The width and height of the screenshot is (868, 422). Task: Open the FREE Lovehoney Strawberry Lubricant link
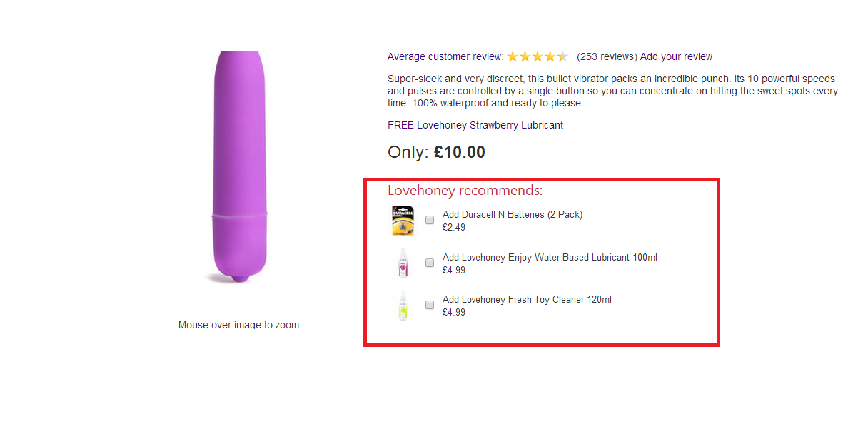[475, 125]
